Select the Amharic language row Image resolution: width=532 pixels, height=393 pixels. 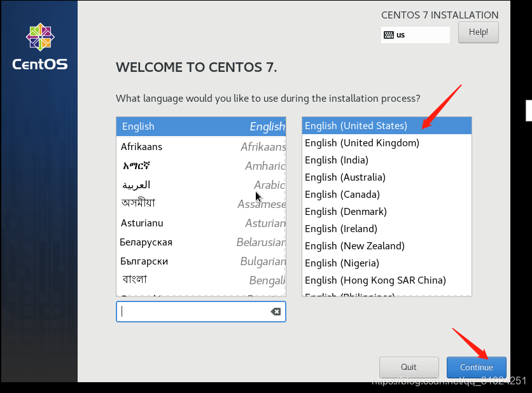pyautogui.click(x=201, y=166)
